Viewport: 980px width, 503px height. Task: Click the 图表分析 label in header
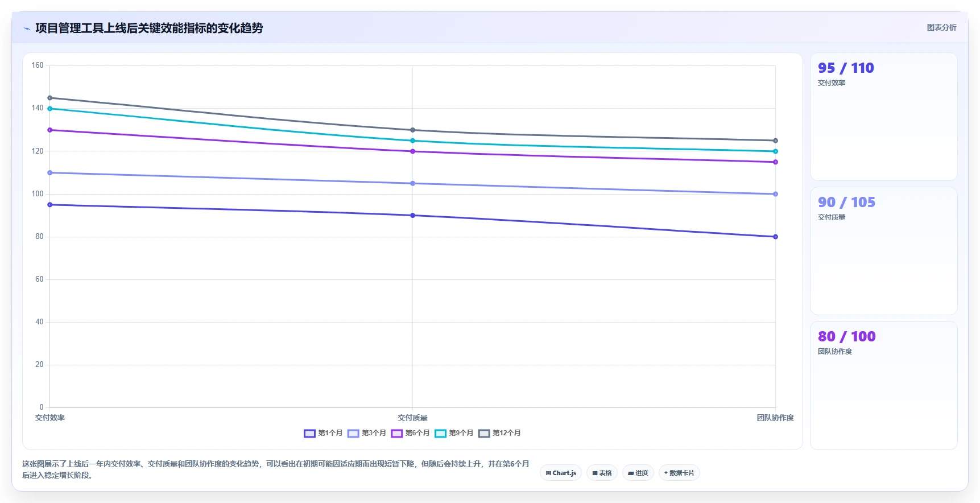(x=941, y=27)
